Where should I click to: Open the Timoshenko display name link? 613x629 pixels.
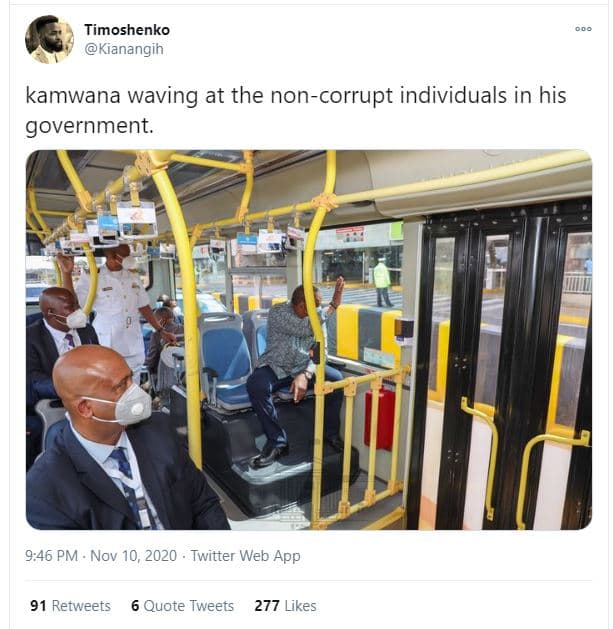[x=127, y=30]
